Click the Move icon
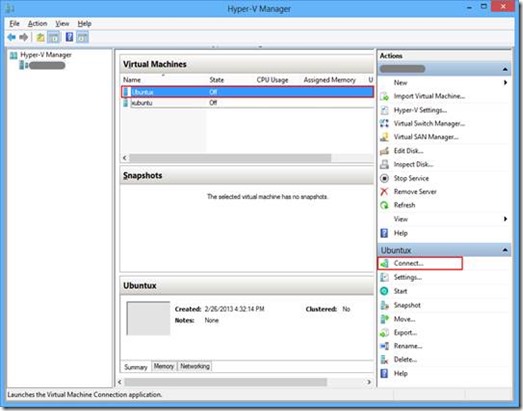The width and height of the screenshot is (523, 411). (384, 319)
